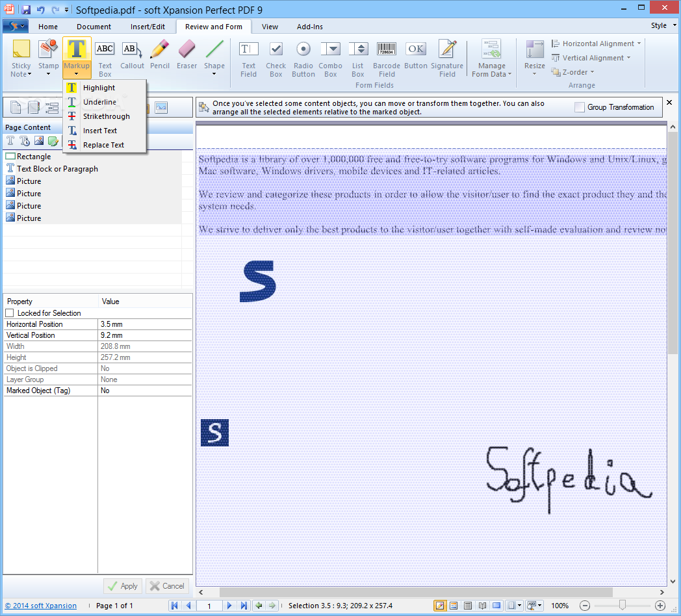The height and width of the screenshot is (616, 681).
Task: Open the bookmarks panel icon in sidebar
Action: pos(33,107)
